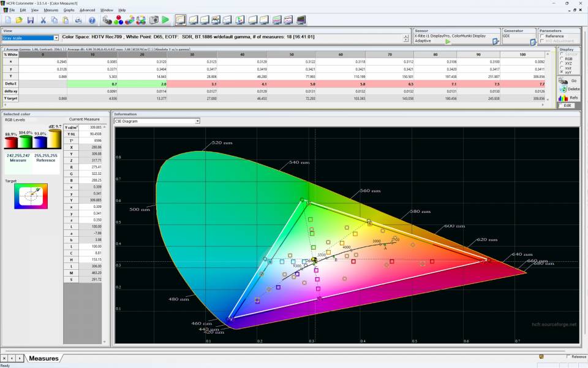Copy with the toolbar copy icon
Viewport: 588px width, 368px height.
(x=55, y=20)
